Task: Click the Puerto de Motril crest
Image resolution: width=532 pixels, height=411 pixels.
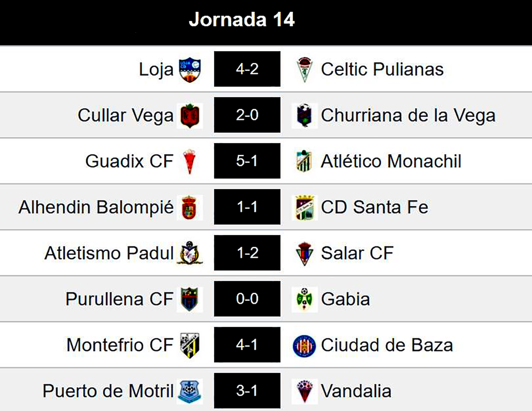Action: tap(190, 391)
